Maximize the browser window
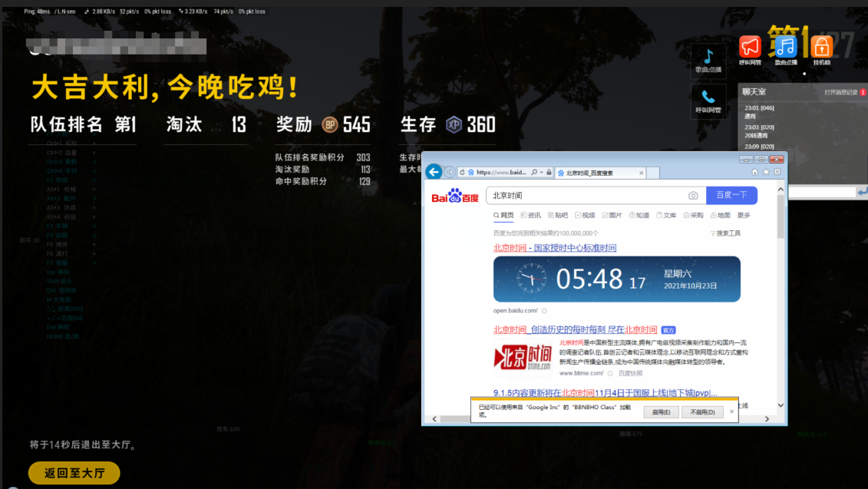The width and height of the screenshot is (868, 489). (x=761, y=160)
